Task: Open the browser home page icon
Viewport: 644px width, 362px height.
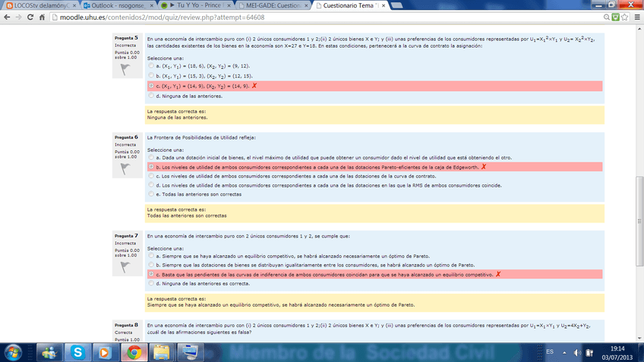Action: pos(42,17)
